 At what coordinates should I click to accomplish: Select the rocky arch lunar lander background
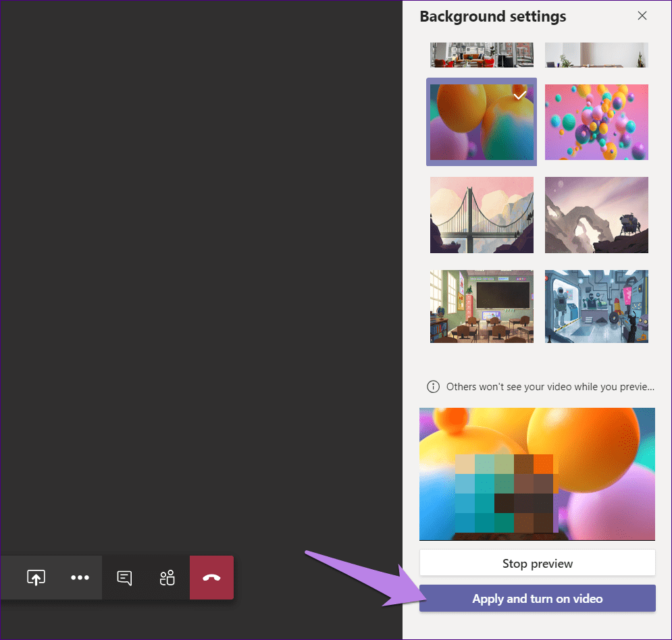(596, 215)
